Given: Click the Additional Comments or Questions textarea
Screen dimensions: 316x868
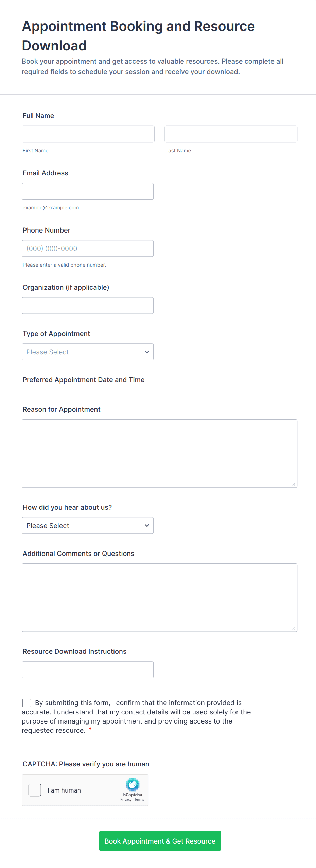Looking at the screenshot, I should point(159,597).
